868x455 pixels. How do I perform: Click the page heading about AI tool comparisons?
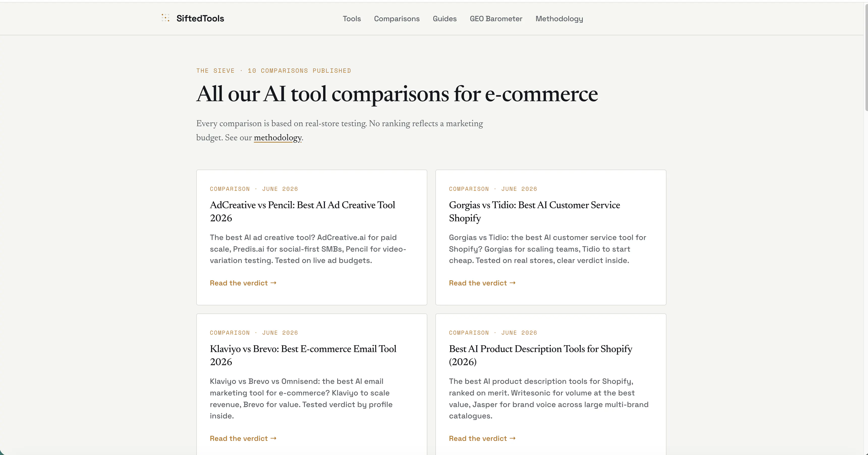[x=397, y=94]
